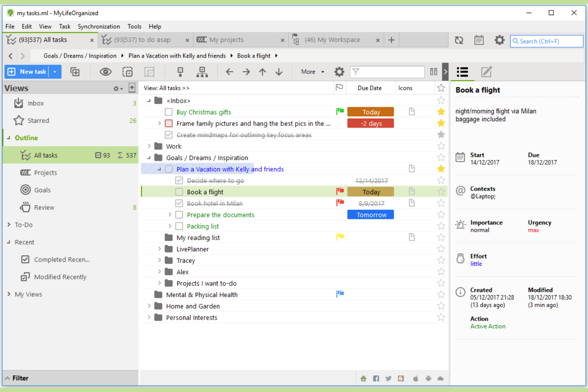Click the Facebook icon in the status bar
This screenshot has height=392, width=588.
click(376, 378)
